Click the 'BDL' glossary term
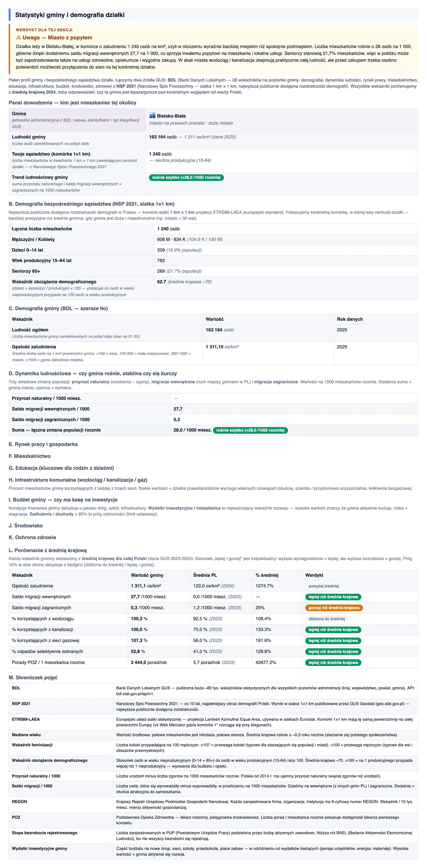427x868 pixels. [16, 688]
